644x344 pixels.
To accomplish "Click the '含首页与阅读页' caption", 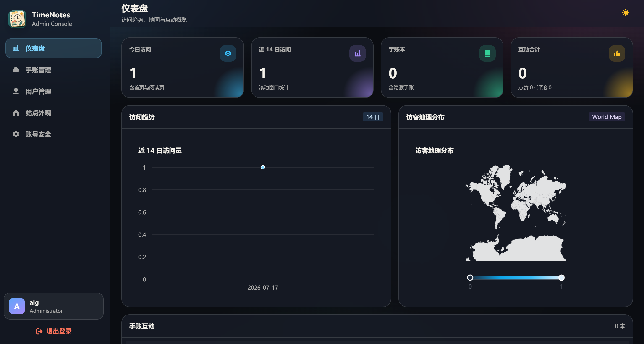I will pyautogui.click(x=147, y=87).
